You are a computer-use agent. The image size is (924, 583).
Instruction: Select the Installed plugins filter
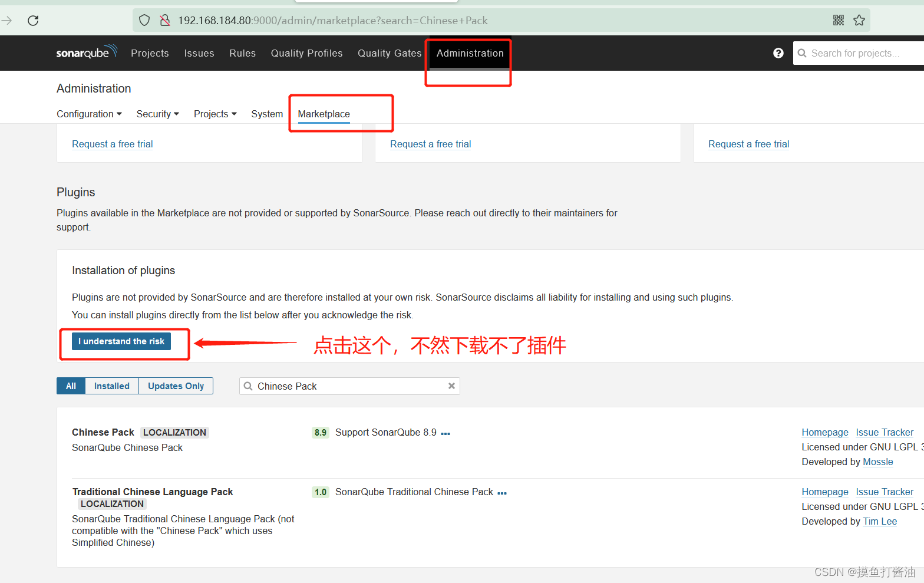point(112,386)
